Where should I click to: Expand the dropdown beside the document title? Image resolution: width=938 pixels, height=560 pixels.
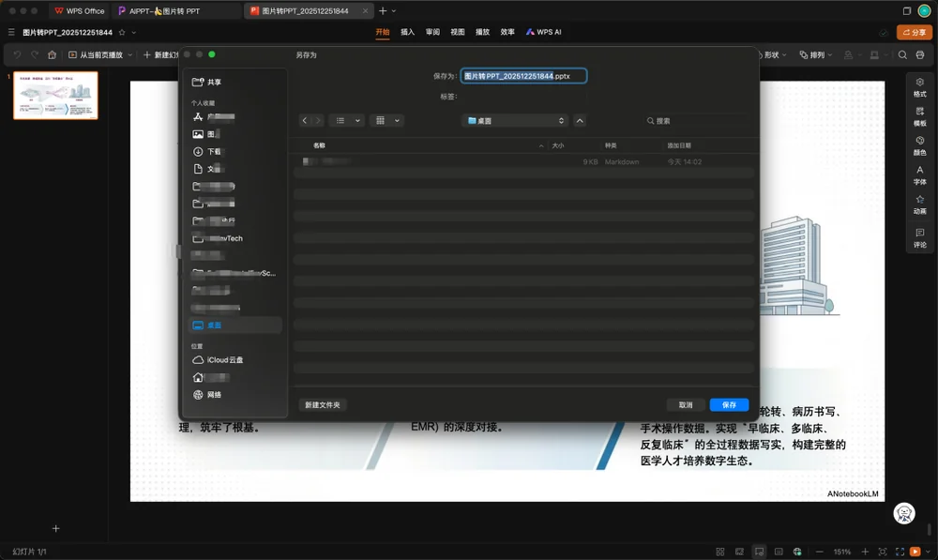(x=133, y=32)
